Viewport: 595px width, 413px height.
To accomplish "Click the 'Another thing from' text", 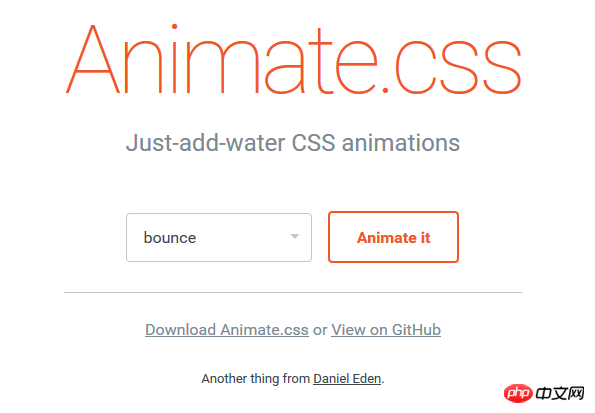I will click(256, 378).
